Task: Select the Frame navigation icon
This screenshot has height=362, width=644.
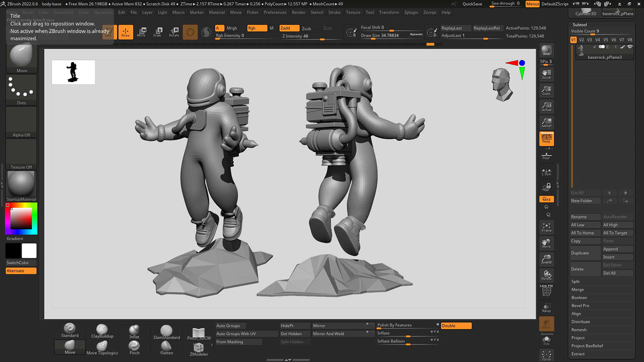Action: (546, 226)
